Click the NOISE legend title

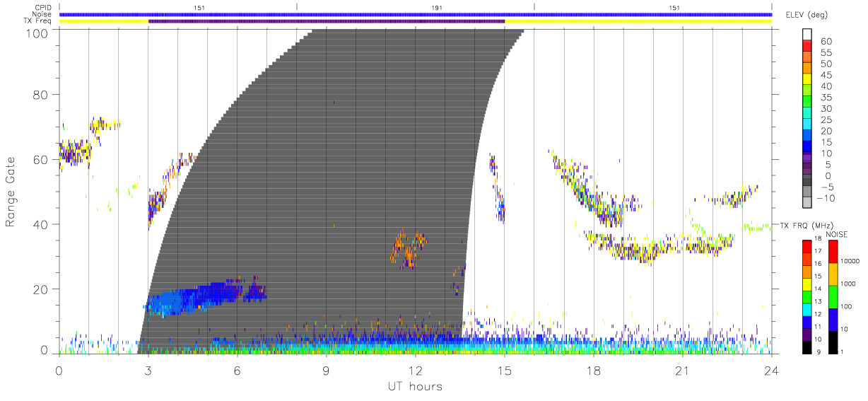point(838,234)
